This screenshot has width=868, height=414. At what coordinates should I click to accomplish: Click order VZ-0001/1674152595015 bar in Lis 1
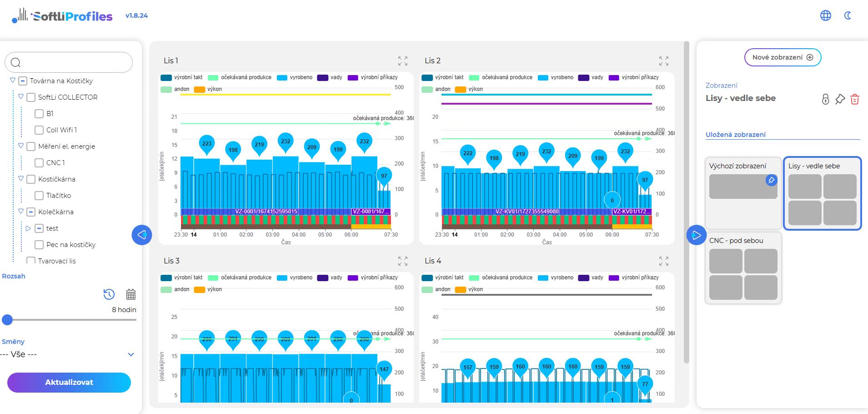pyautogui.click(x=266, y=212)
